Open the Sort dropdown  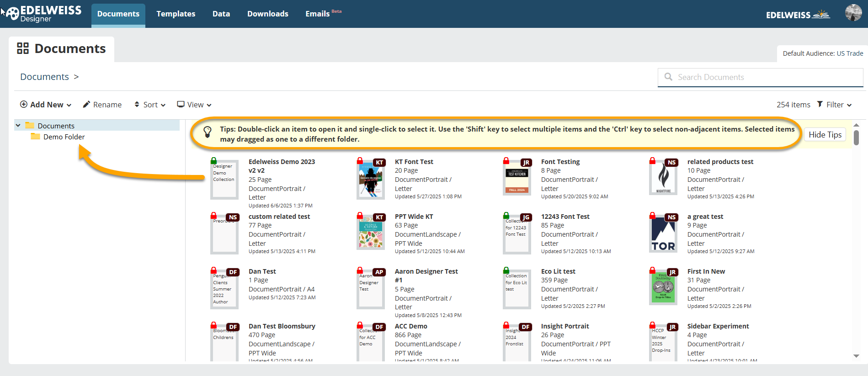[x=149, y=105]
